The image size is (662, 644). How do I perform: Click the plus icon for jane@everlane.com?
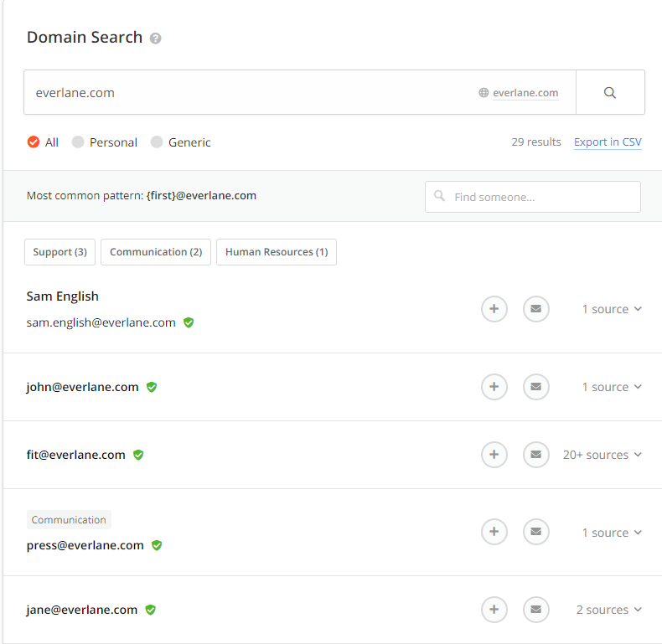(494, 610)
